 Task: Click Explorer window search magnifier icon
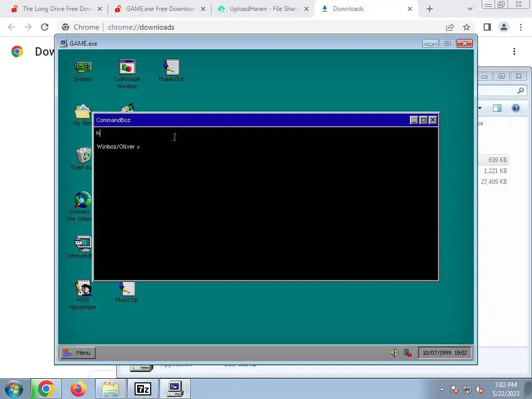point(521,90)
